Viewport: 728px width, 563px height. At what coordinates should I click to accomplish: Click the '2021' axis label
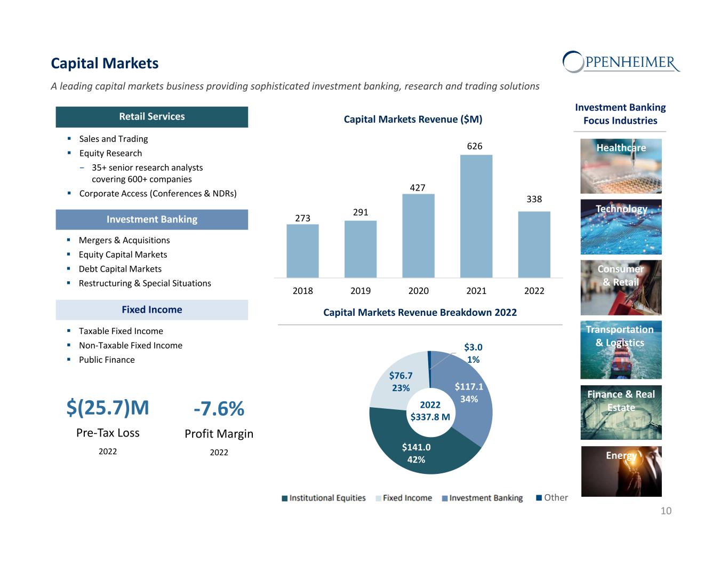coord(476,291)
